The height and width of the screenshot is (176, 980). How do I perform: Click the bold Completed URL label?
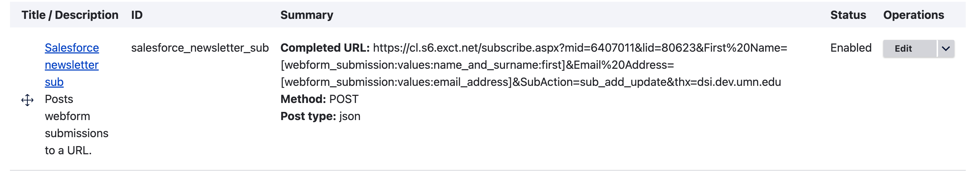tap(325, 48)
